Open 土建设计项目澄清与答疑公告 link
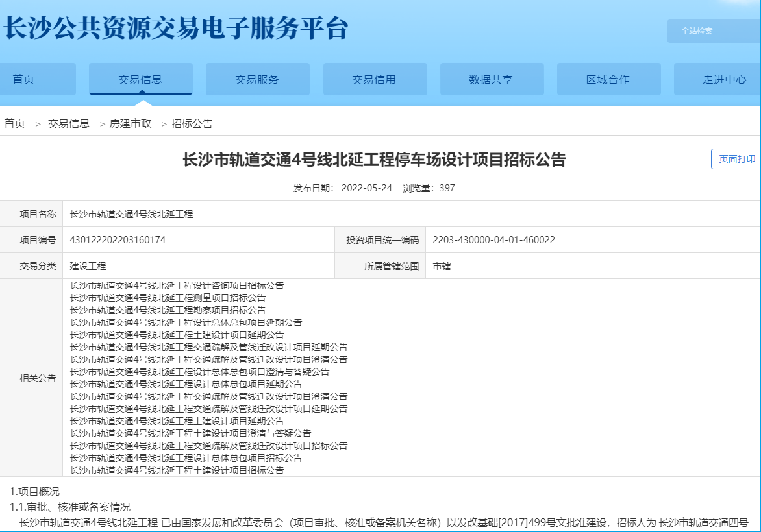 tap(190, 433)
